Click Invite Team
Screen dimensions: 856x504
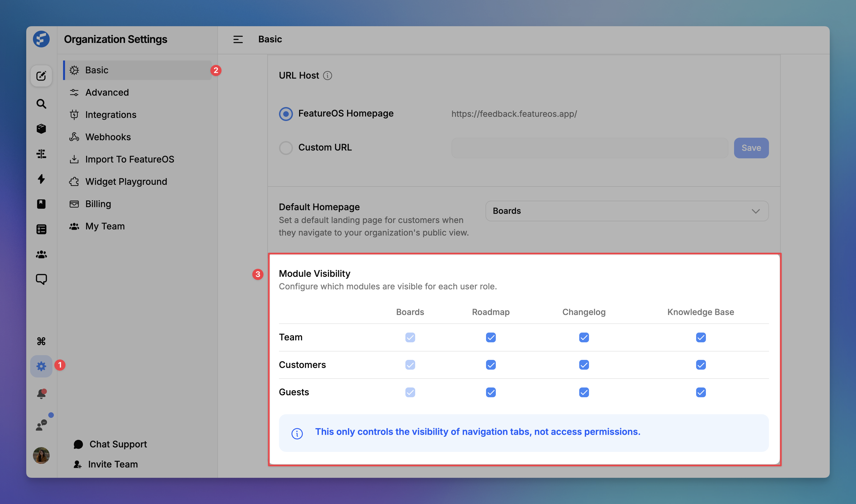(x=106, y=464)
